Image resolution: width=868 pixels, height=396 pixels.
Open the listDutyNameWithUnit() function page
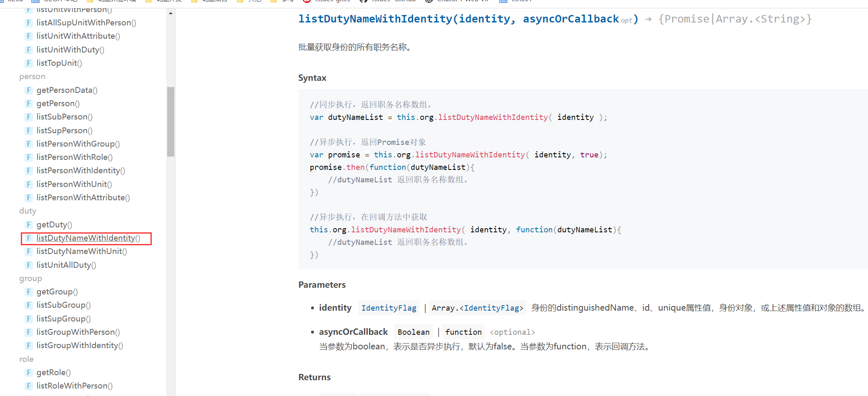pyautogui.click(x=82, y=252)
